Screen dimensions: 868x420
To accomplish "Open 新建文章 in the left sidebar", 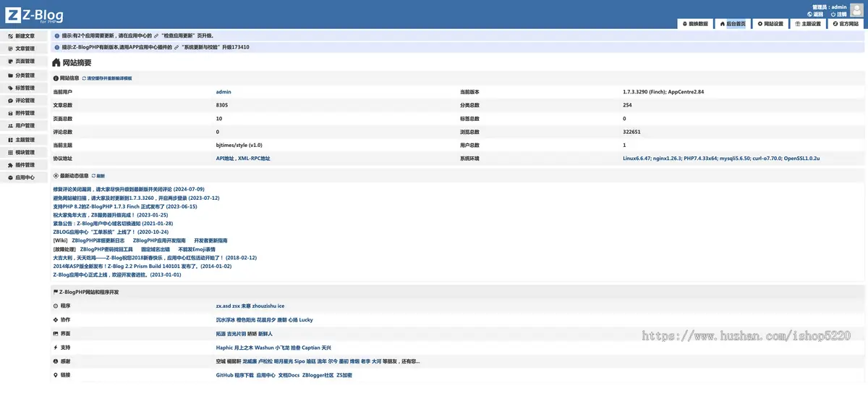I will 25,35.
